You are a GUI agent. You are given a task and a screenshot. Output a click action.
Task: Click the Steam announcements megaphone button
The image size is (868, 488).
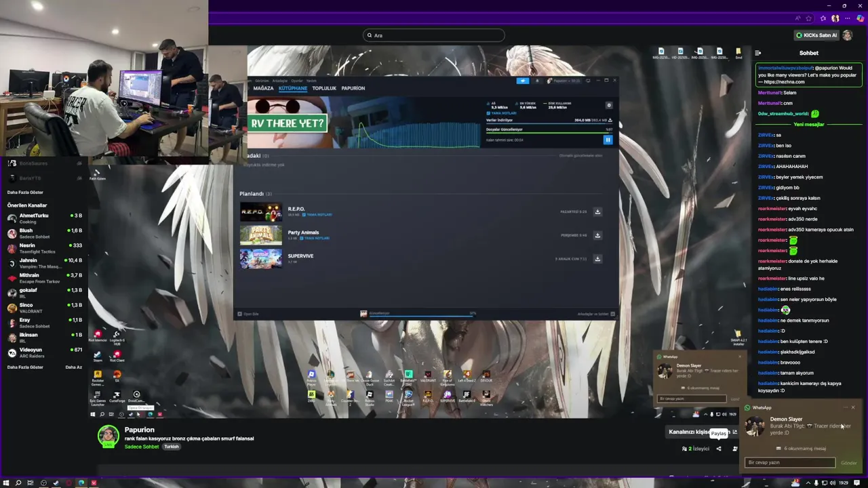[x=523, y=81]
